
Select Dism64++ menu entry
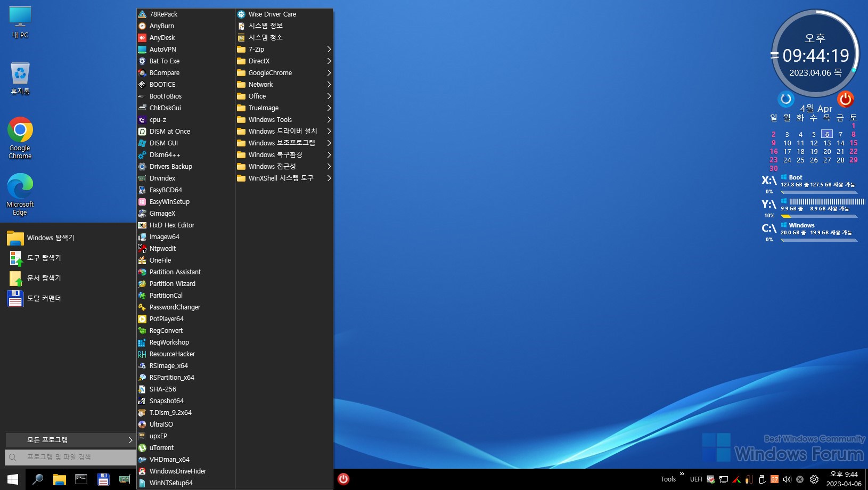(x=185, y=155)
